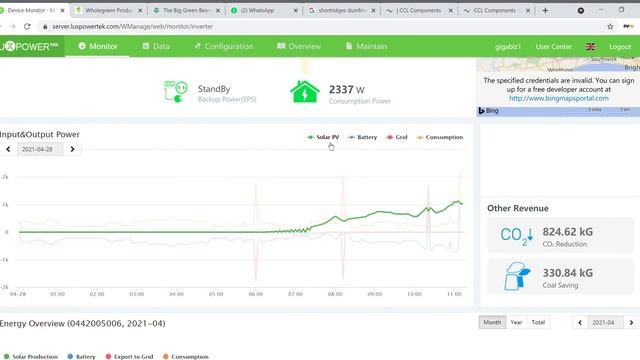
Task: Click the 2021-04-28 date field
Action: tap(40, 149)
